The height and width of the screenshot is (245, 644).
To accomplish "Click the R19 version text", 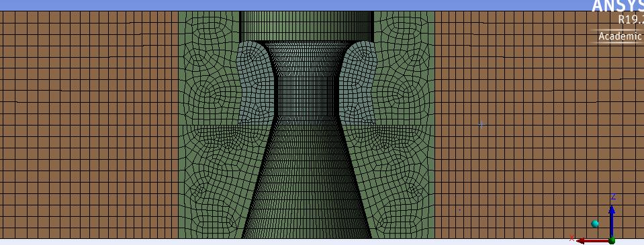I will click(631, 20).
